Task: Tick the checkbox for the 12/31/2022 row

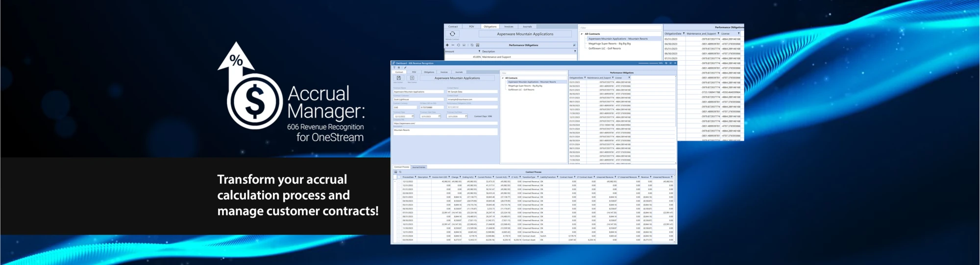Action: pos(399,185)
